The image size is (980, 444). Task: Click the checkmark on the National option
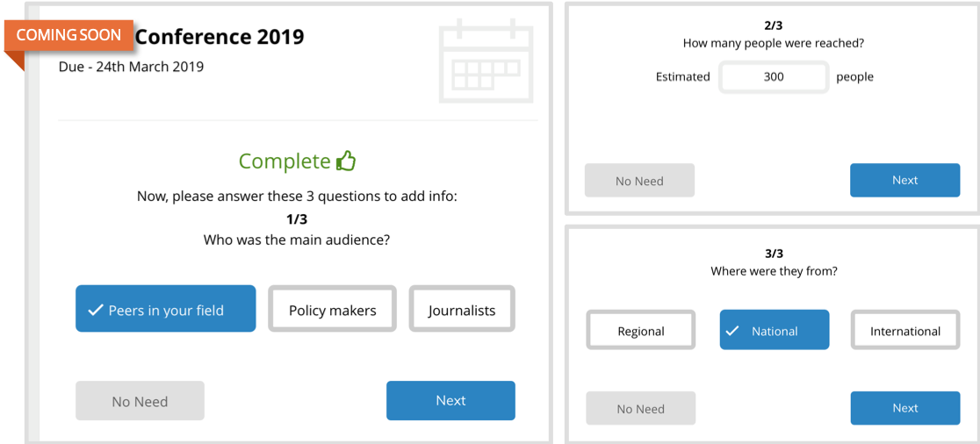click(x=733, y=331)
